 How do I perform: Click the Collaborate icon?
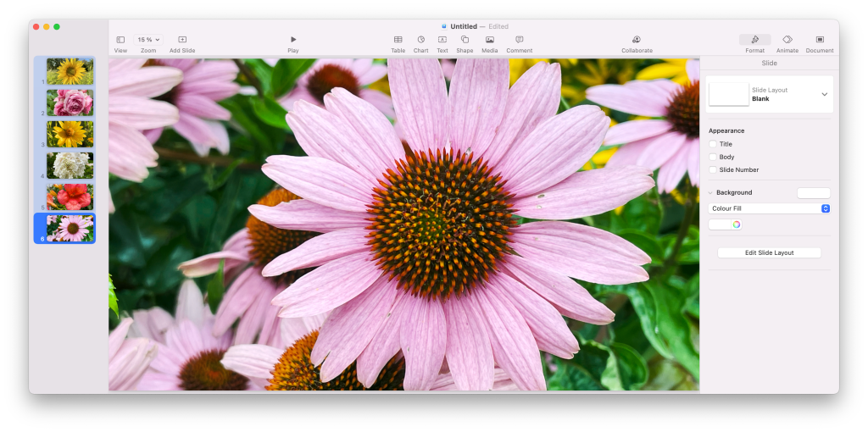coord(637,40)
